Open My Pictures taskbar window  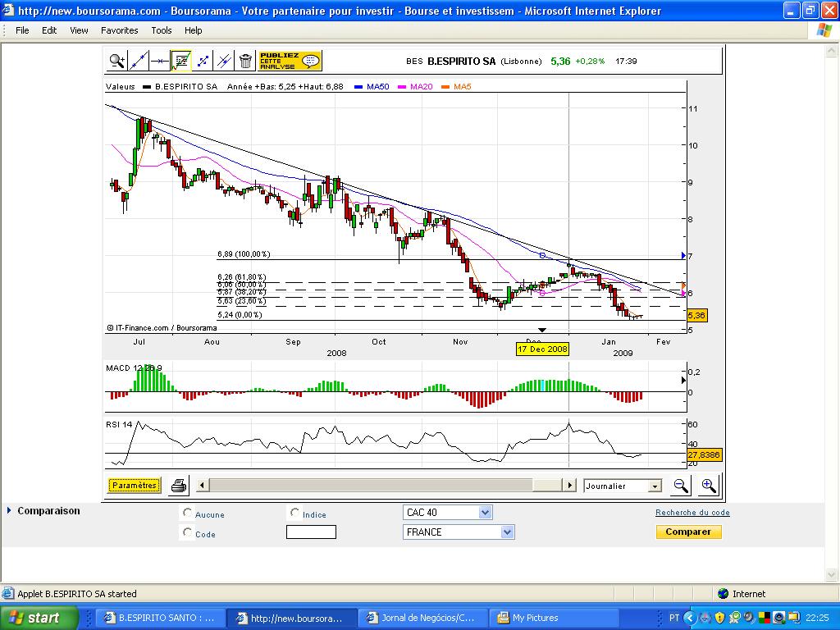point(554,619)
